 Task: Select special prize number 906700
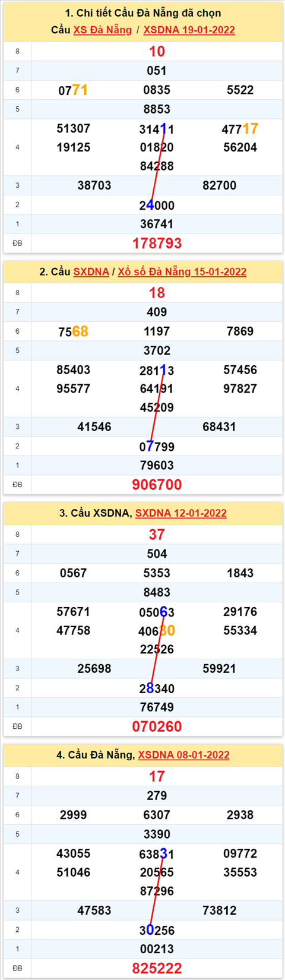(x=157, y=484)
